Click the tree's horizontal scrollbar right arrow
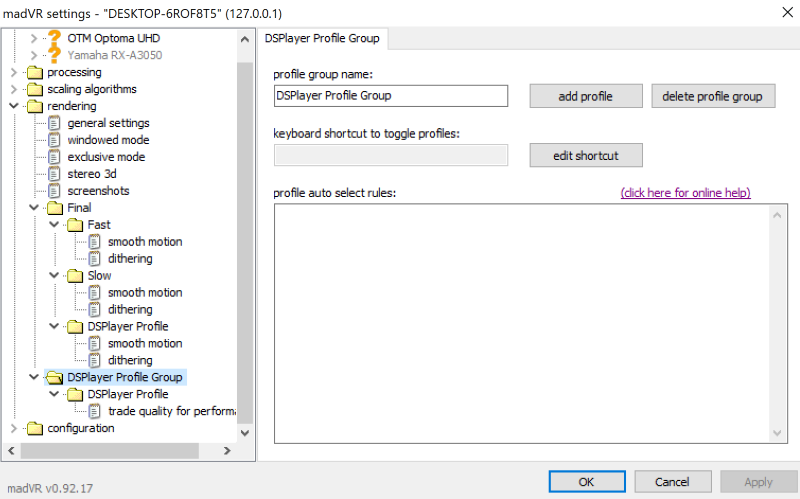Viewport: 800px width, 499px height. pyautogui.click(x=227, y=451)
